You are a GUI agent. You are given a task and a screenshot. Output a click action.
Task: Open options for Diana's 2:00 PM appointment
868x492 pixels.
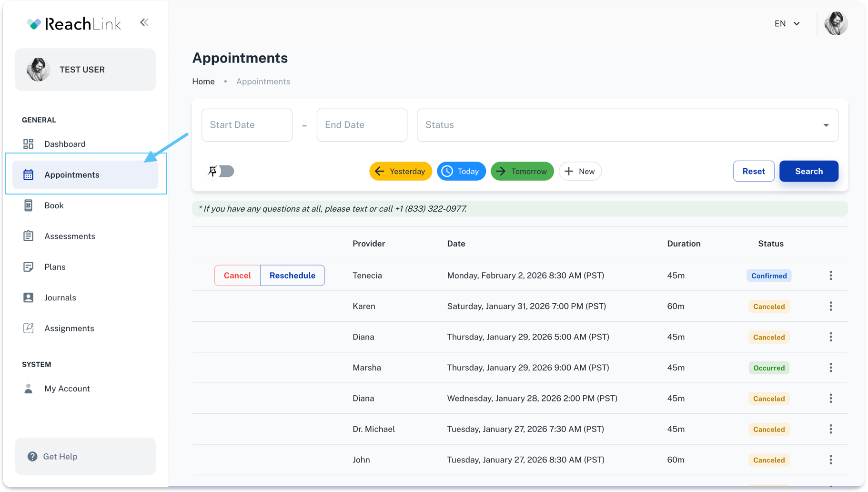(x=831, y=399)
